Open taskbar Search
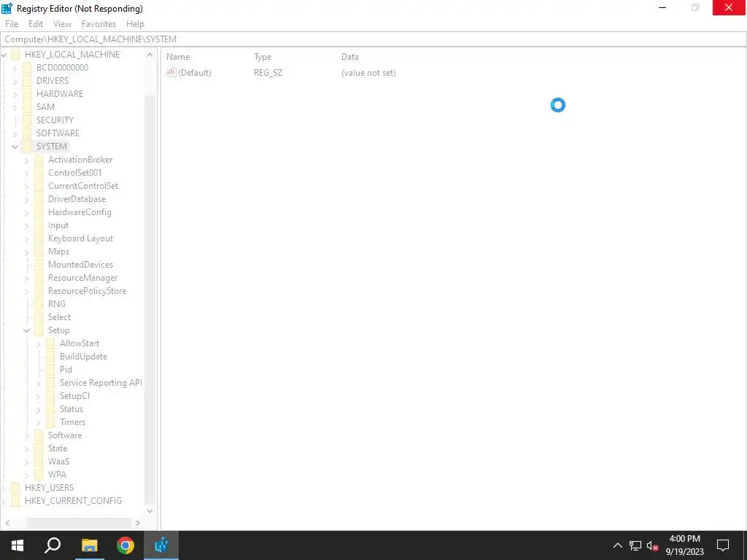Viewport: 747px width, 560px height. point(53,545)
